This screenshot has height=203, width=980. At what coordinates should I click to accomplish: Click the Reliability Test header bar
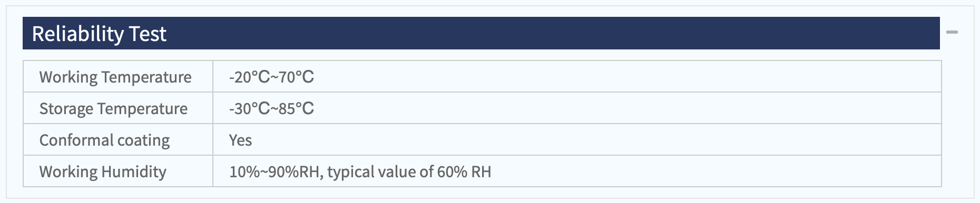[x=481, y=33]
